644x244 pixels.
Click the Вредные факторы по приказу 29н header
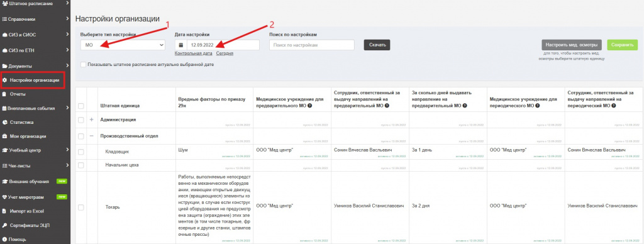click(x=211, y=103)
